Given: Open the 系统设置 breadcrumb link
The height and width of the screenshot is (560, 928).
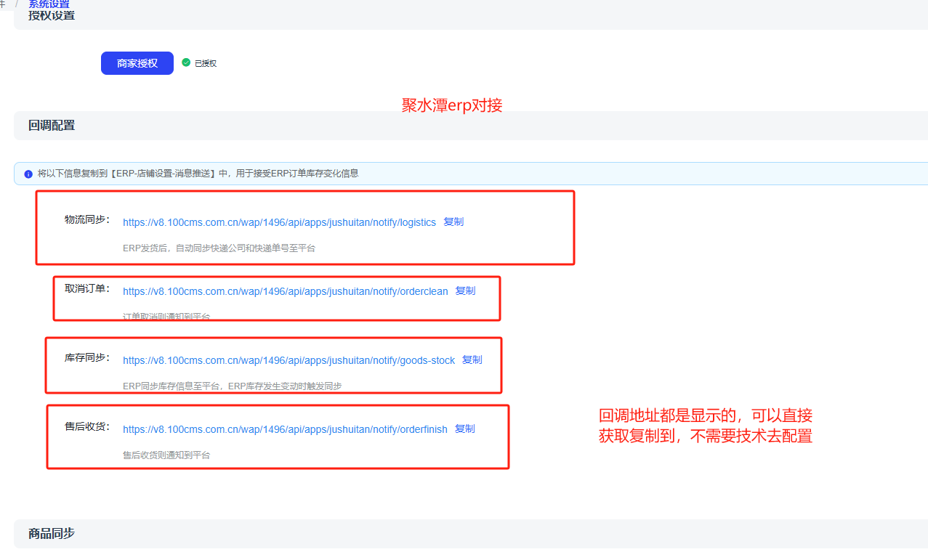Looking at the screenshot, I should point(49,4).
